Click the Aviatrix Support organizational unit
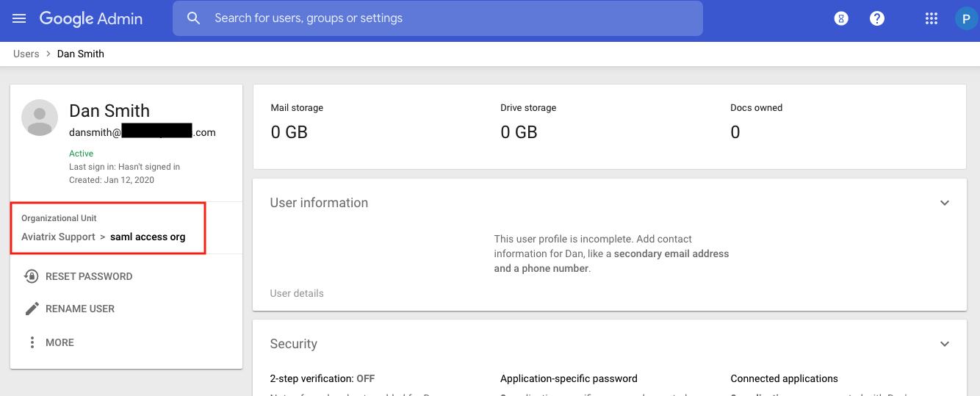The image size is (980, 396). pos(58,237)
